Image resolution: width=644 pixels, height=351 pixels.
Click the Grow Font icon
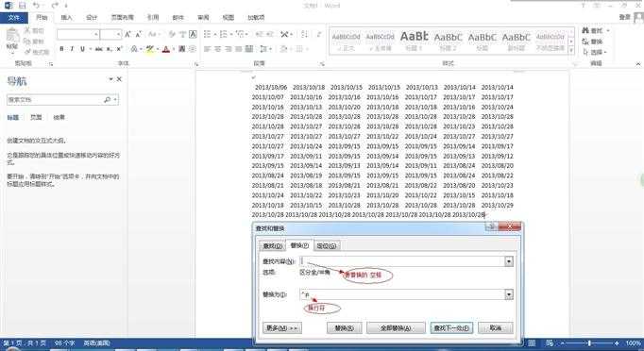[128, 35]
